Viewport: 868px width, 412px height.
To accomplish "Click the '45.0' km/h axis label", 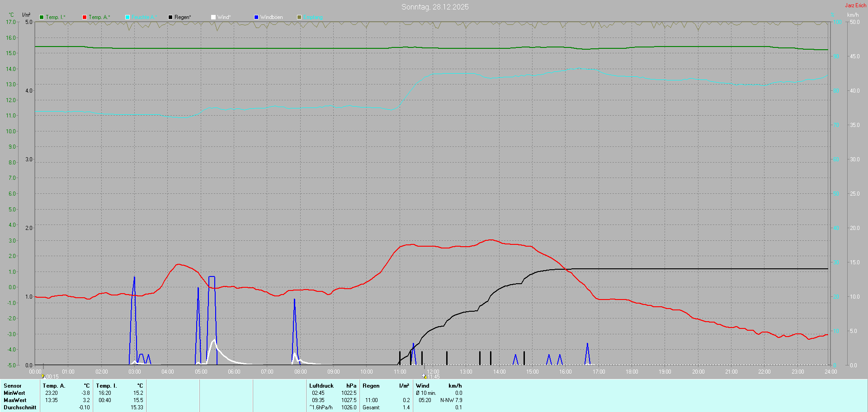I will pos(855,56).
